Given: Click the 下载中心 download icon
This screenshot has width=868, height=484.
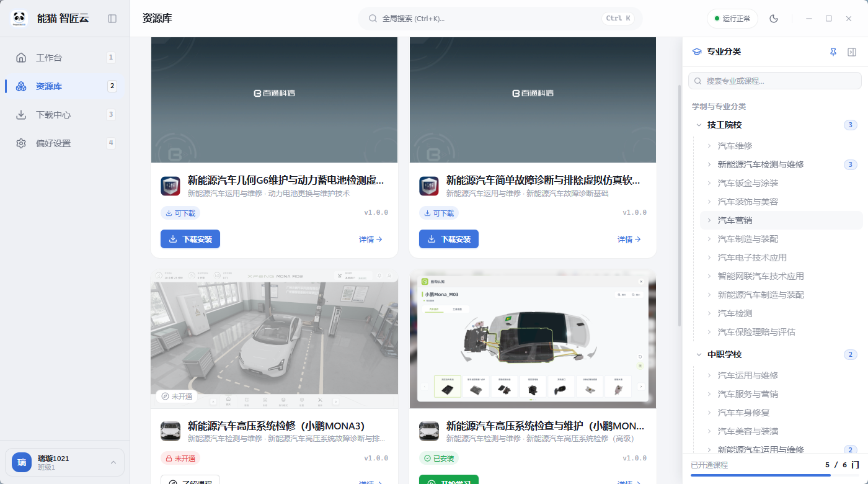Looking at the screenshot, I should 21,115.
